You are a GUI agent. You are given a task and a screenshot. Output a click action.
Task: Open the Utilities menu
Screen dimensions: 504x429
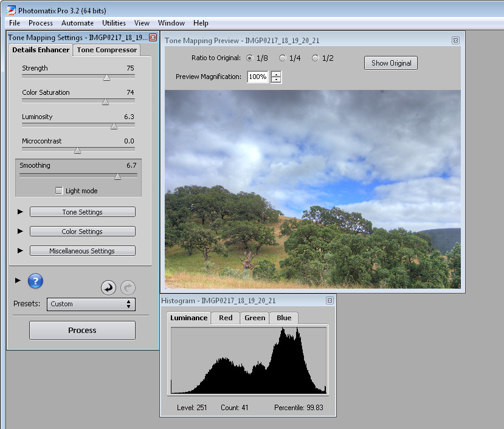point(114,23)
